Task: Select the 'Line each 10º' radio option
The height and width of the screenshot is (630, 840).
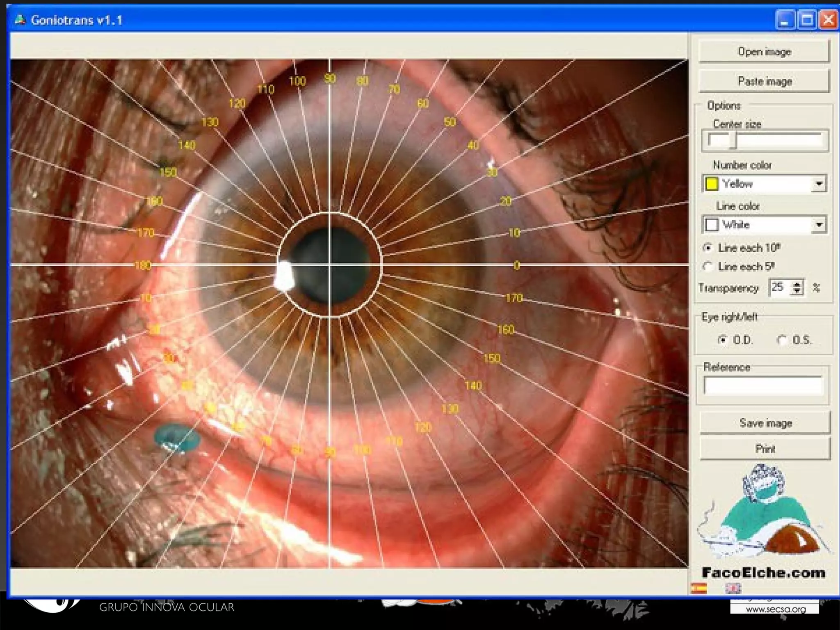Action: [708, 248]
